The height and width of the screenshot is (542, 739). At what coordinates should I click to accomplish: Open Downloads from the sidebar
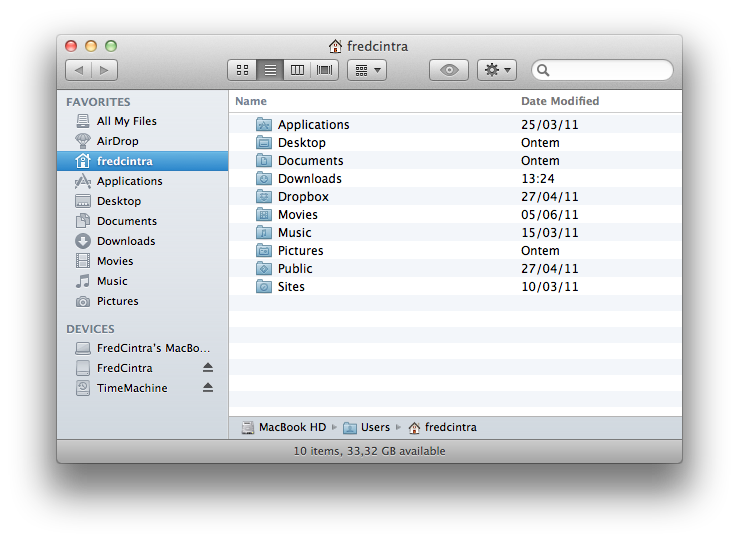[142, 241]
